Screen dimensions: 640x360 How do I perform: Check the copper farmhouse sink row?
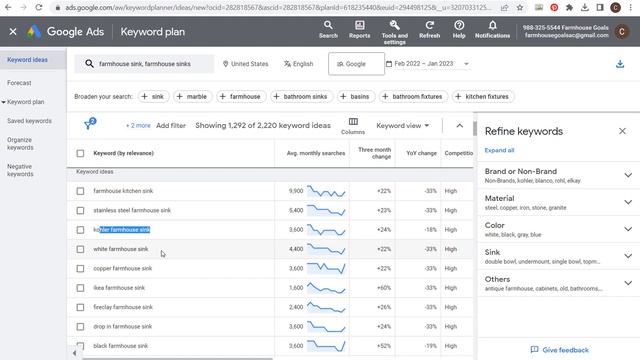point(80,269)
